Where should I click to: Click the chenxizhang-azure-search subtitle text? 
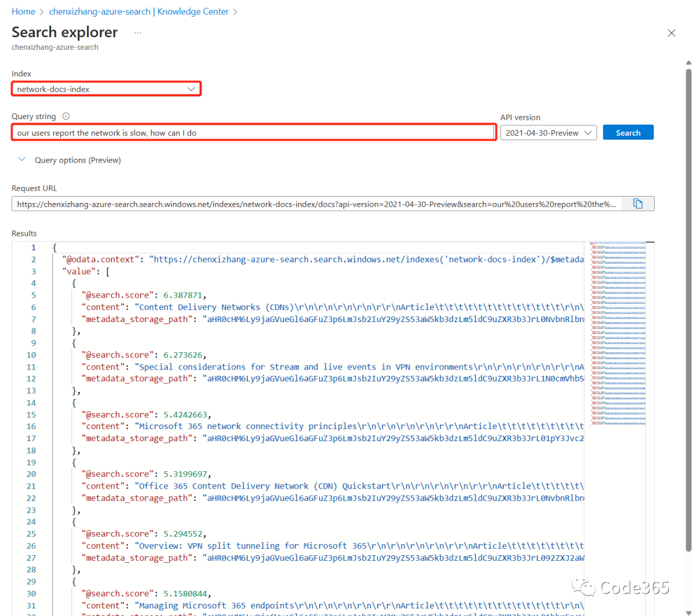tap(55, 47)
